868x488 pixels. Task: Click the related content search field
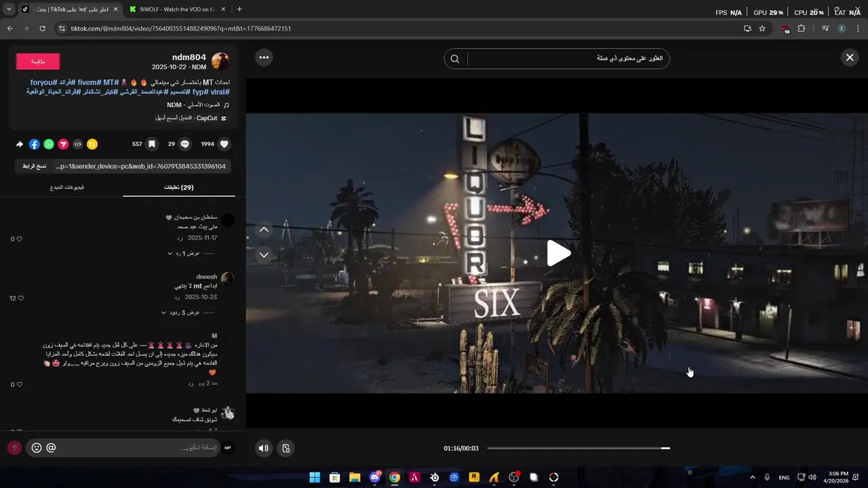(566, 58)
